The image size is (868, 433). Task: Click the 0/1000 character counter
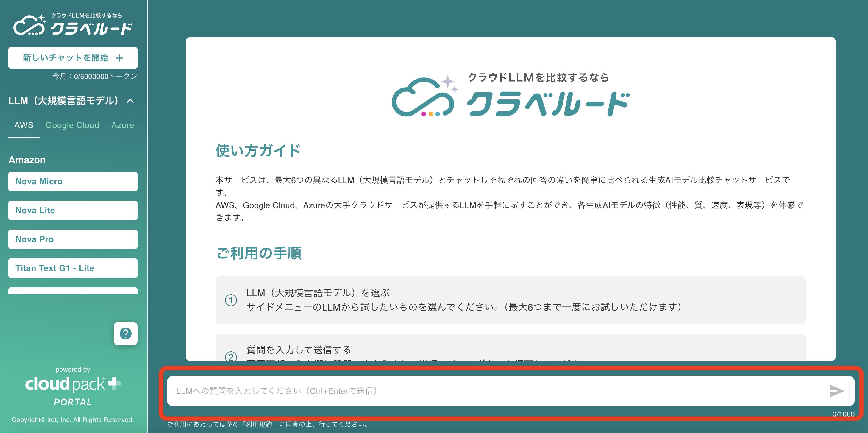tap(843, 414)
